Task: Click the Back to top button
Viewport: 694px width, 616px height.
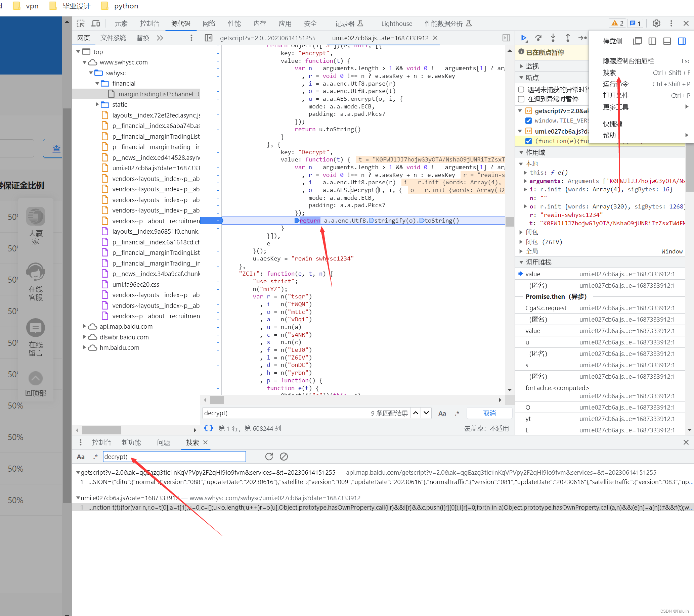Action: coord(36,384)
